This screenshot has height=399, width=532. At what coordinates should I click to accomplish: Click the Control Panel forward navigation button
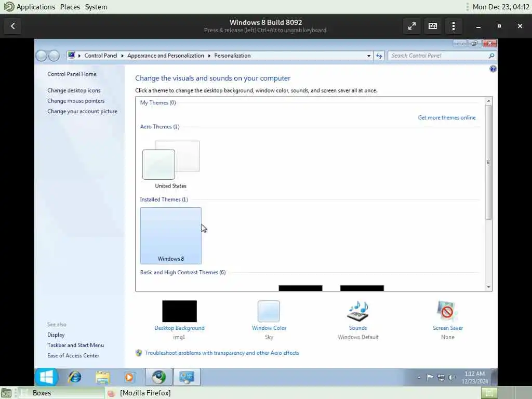(x=54, y=56)
